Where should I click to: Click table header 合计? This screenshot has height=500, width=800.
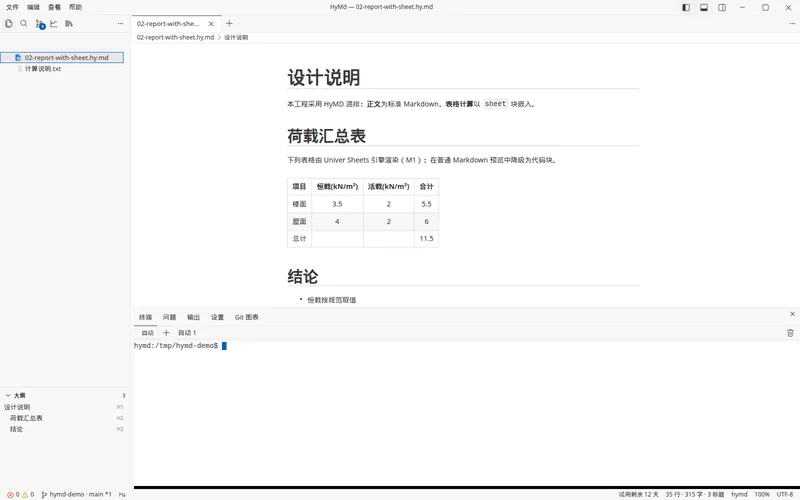point(427,187)
